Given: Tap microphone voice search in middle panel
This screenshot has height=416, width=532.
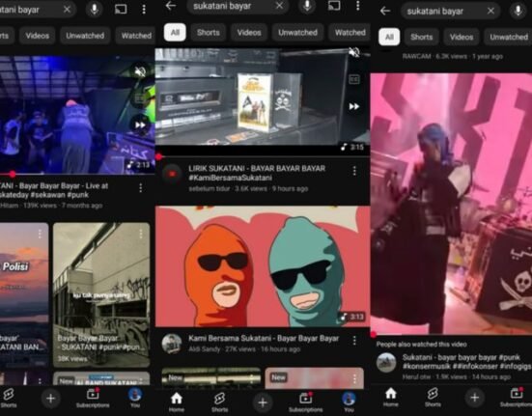Looking at the screenshot, I should (307, 6).
